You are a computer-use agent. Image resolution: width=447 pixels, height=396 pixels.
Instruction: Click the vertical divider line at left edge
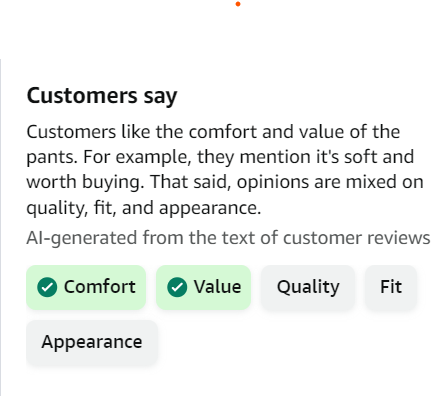[x=1, y=228]
